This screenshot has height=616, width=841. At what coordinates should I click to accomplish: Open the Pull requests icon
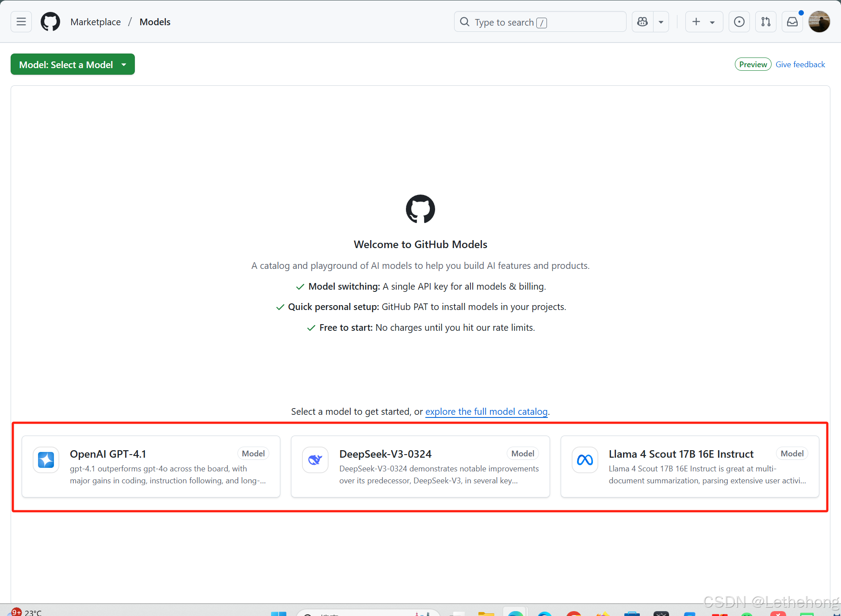coord(766,22)
